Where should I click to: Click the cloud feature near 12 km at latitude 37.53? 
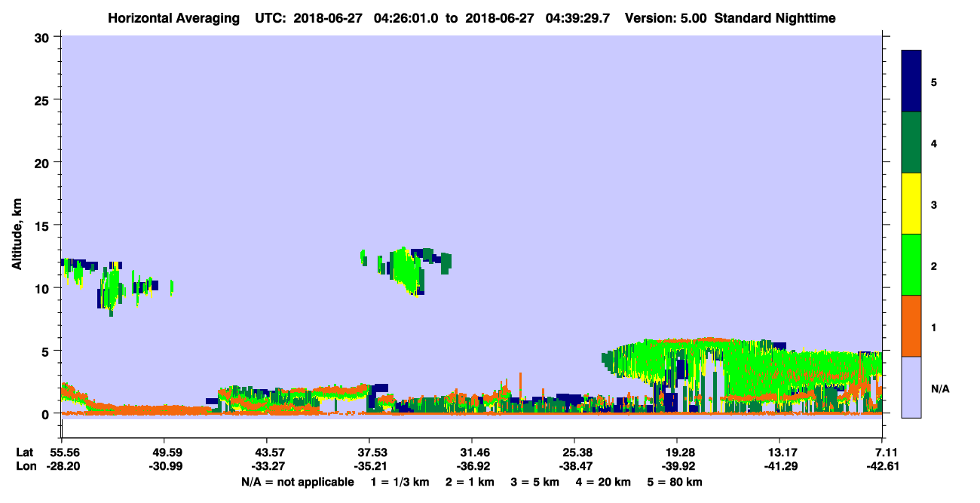(x=407, y=268)
